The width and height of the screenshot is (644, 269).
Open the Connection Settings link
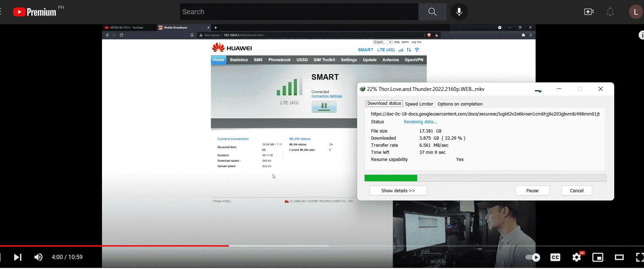pyautogui.click(x=327, y=96)
